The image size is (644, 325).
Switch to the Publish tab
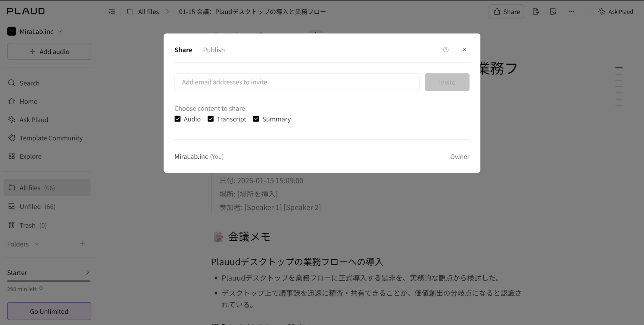(214, 50)
